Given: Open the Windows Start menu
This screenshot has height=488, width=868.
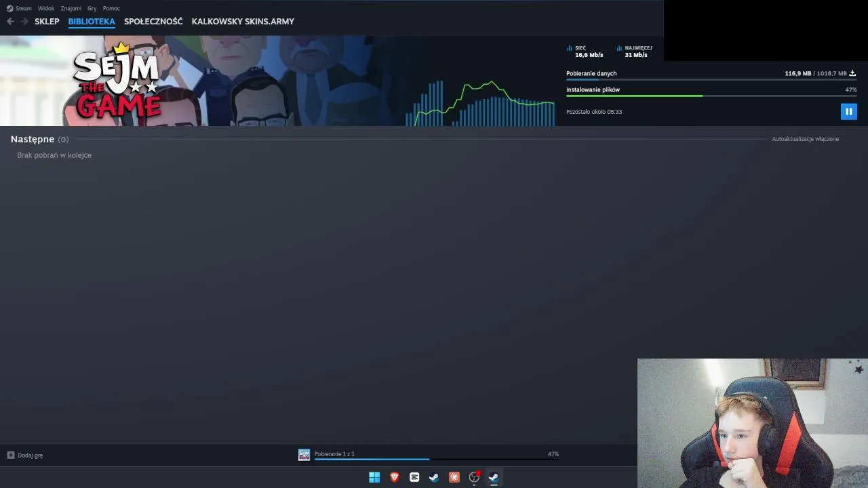Looking at the screenshot, I should pos(374,477).
